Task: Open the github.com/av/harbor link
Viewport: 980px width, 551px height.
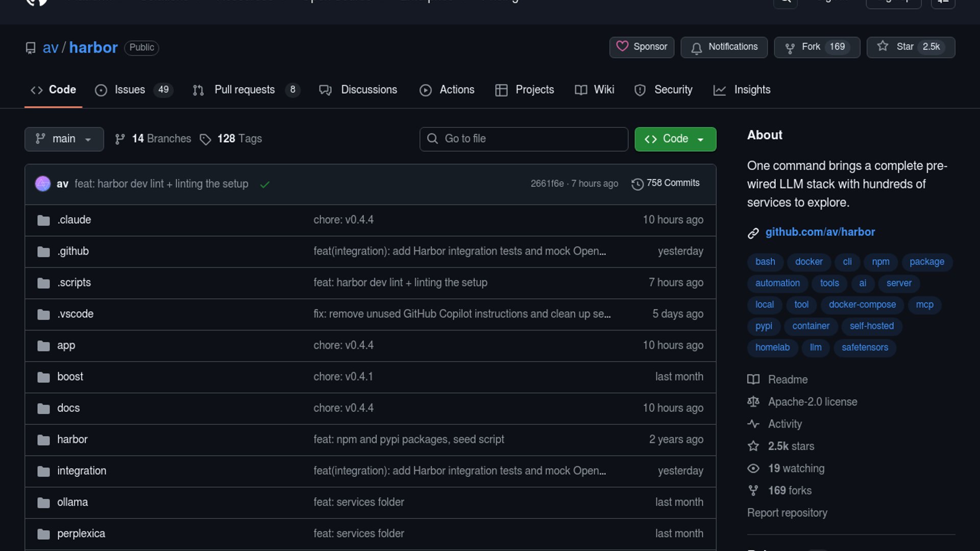Action: 820,232
